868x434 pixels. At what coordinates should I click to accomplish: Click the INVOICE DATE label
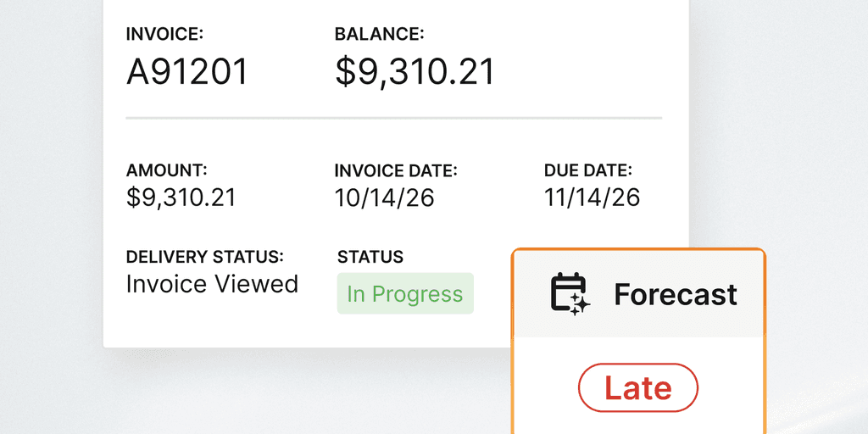click(396, 170)
